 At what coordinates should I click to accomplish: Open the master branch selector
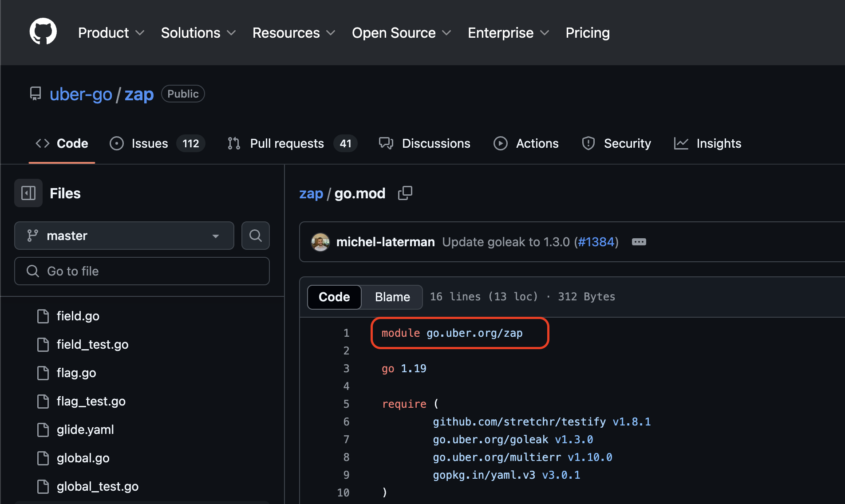point(124,236)
